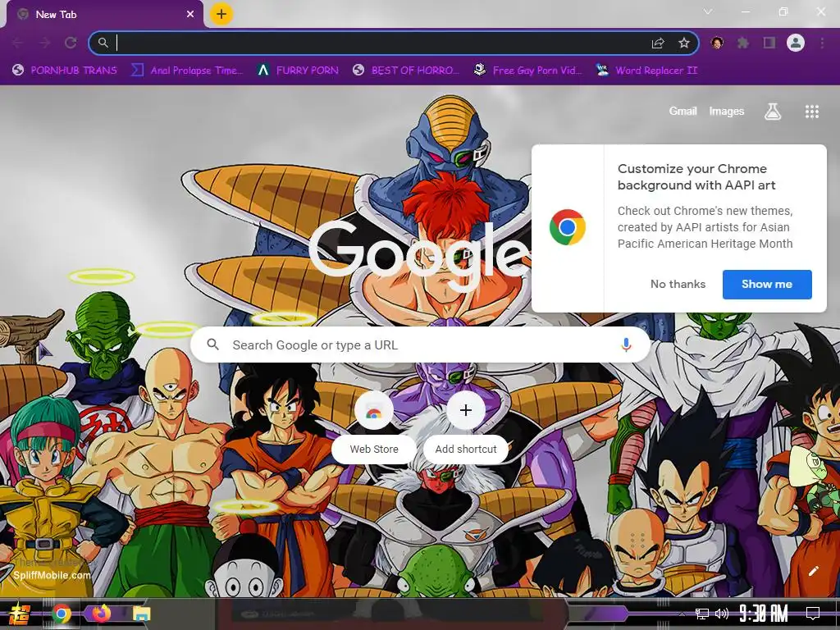
Task: Show hidden system tray icons
Action: coord(682,614)
